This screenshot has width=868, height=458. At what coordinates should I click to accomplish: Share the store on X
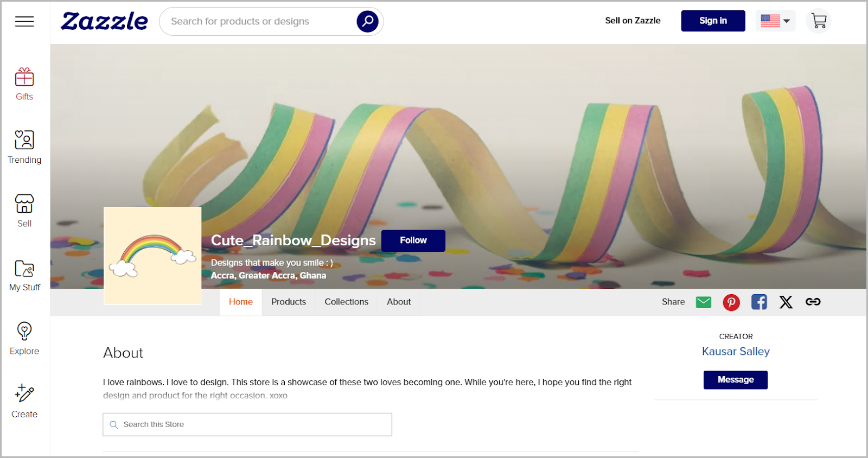[x=786, y=302]
